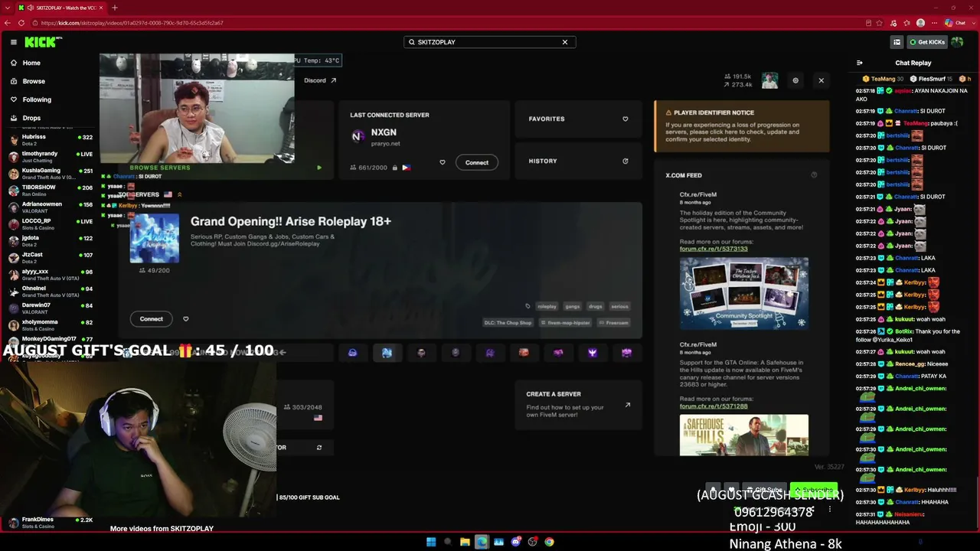Click the drugs server tag
The height and width of the screenshot is (551, 980).
596,306
